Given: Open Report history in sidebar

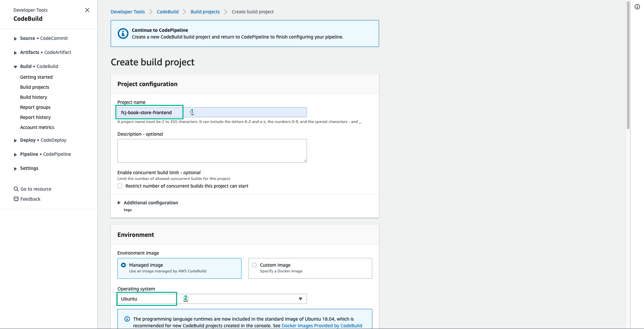Looking at the screenshot, I should pos(35,117).
